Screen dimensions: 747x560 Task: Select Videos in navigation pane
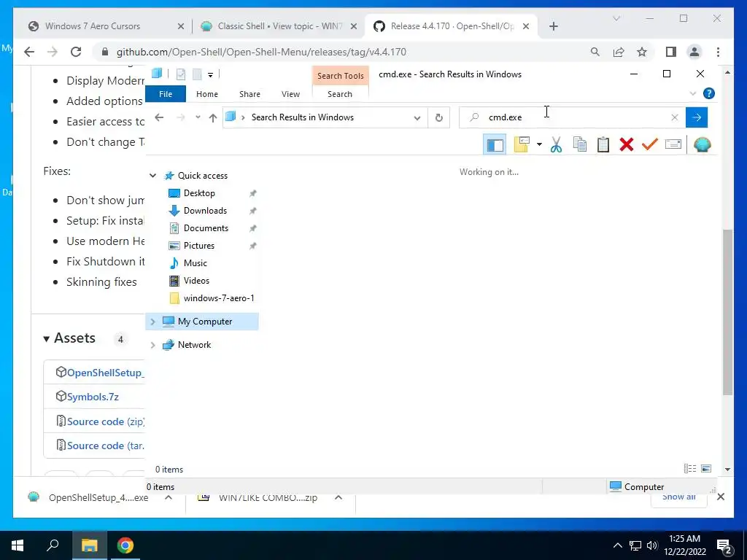[196, 281]
